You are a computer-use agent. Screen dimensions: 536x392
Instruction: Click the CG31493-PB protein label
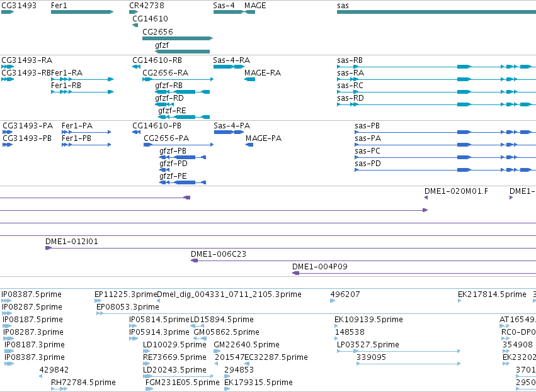click(x=27, y=138)
